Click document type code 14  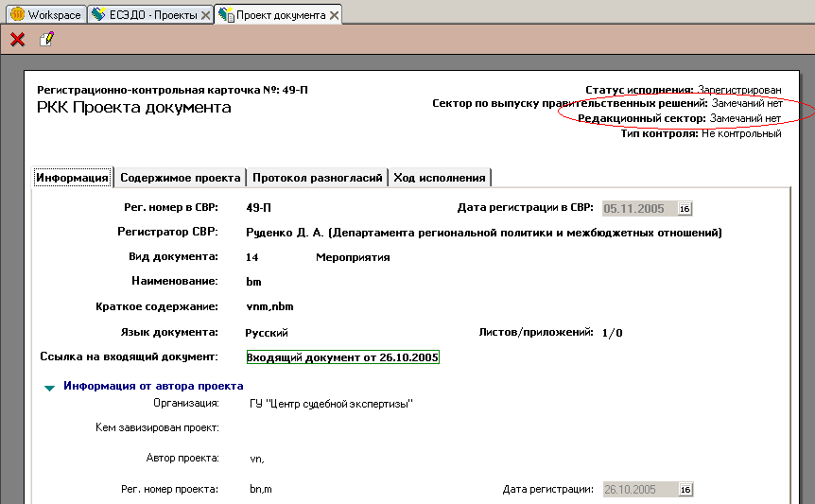point(252,257)
